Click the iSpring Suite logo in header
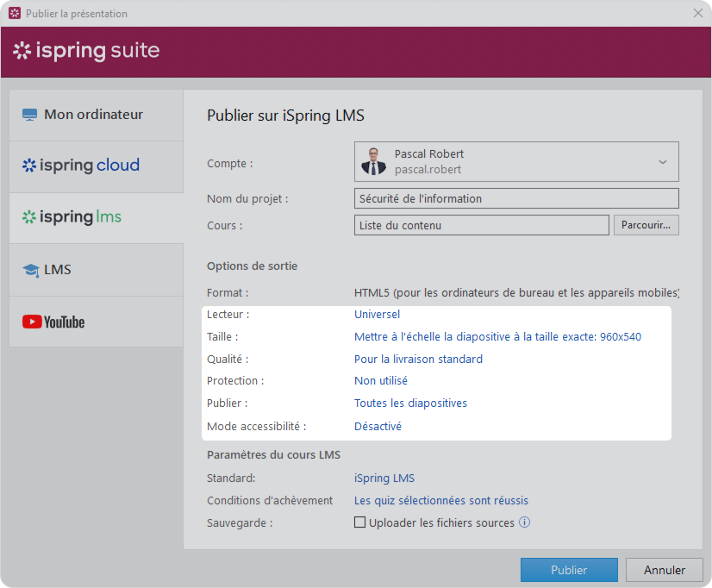This screenshot has height=588, width=712. point(86,51)
